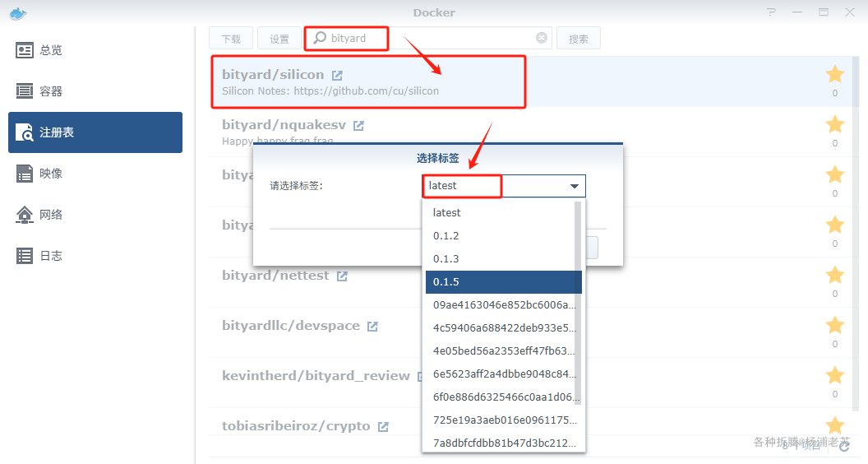Click the tag combo box arrow
The width and height of the screenshot is (868, 464).
tap(575, 186)
